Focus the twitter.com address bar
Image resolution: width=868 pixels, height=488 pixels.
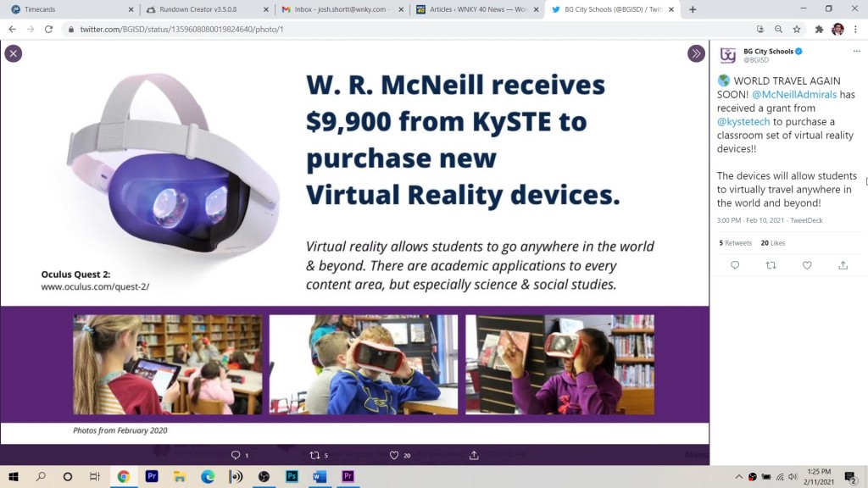[x=409, y=30]
